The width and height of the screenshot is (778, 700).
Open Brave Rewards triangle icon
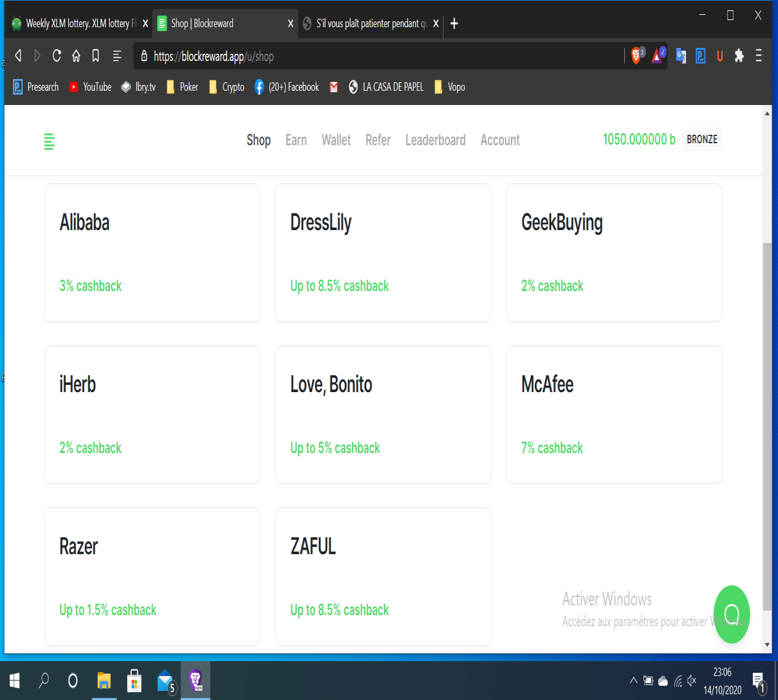(x=658, y=56)
